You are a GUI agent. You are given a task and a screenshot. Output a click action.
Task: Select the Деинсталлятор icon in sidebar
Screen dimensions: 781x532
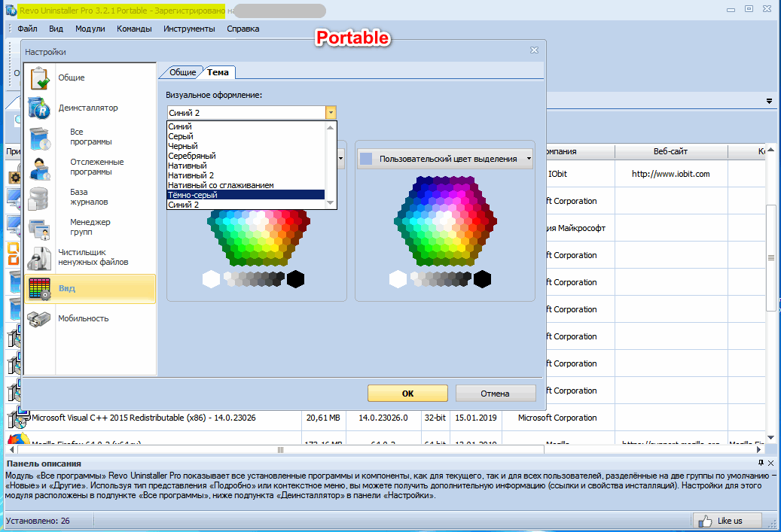tap(38, 108)
